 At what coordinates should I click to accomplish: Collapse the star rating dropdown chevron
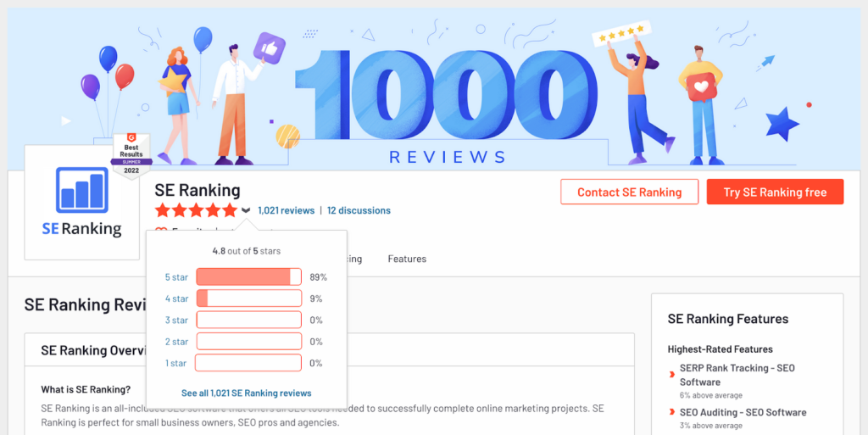coord(247,210)
